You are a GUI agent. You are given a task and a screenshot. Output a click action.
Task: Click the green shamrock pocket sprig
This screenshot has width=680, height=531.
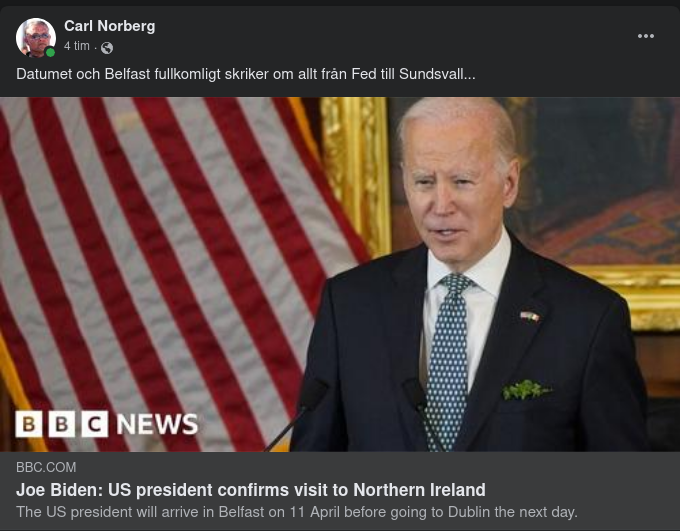click(526, 389)
